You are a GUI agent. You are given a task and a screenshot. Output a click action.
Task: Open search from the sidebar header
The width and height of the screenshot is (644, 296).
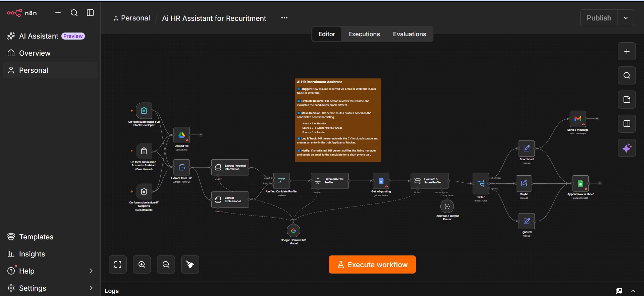click(74, 13)
